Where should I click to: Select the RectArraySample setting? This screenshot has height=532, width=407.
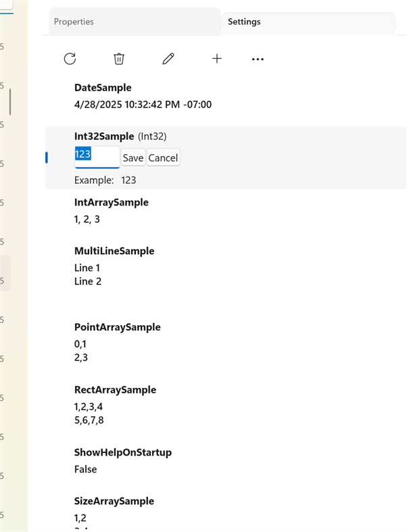[115, 390]
